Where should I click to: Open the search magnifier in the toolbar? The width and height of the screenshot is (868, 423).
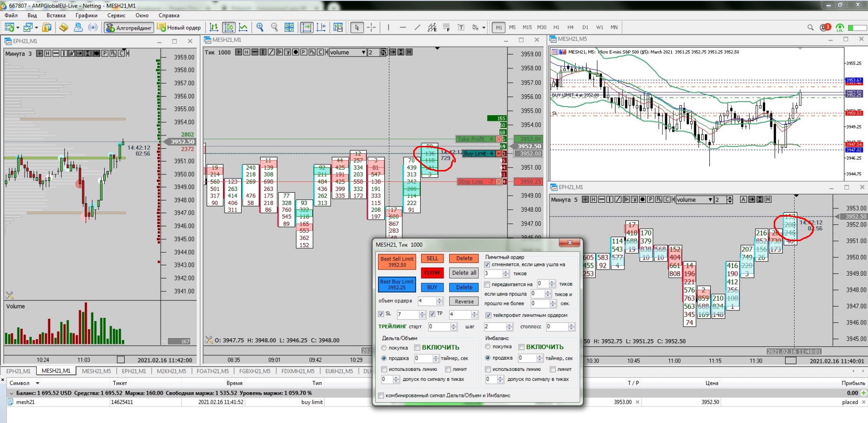tap(811, 27)
